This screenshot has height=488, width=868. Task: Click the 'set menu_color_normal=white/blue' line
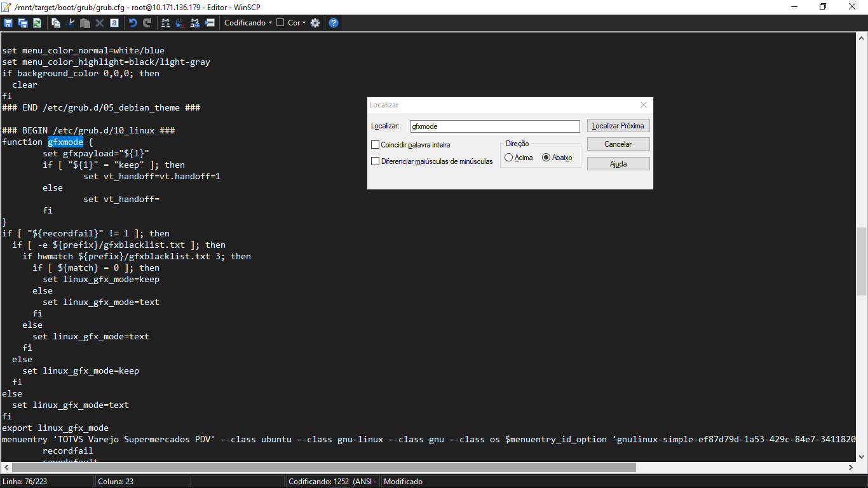tap(83, 50)
